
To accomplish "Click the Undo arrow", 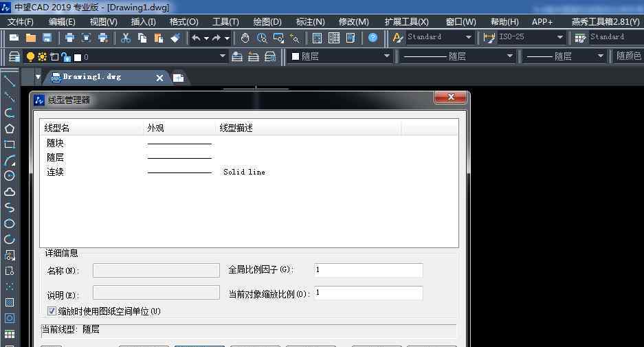I will pos(197,38).
